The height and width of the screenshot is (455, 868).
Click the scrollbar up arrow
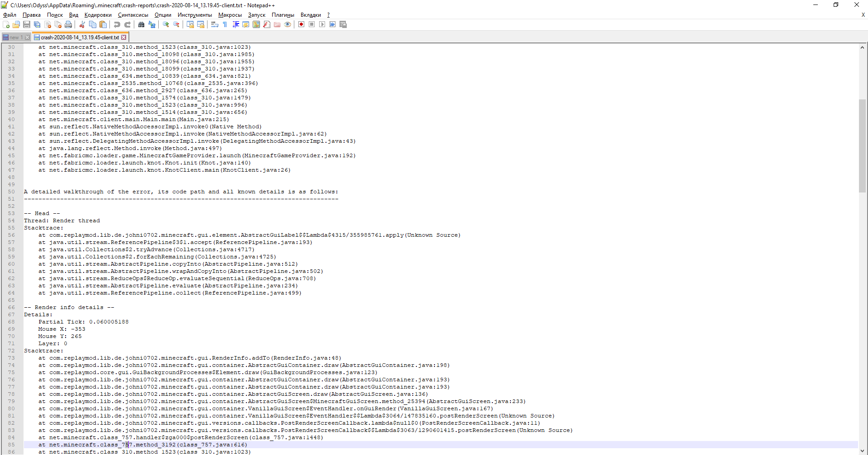(863, 47)
